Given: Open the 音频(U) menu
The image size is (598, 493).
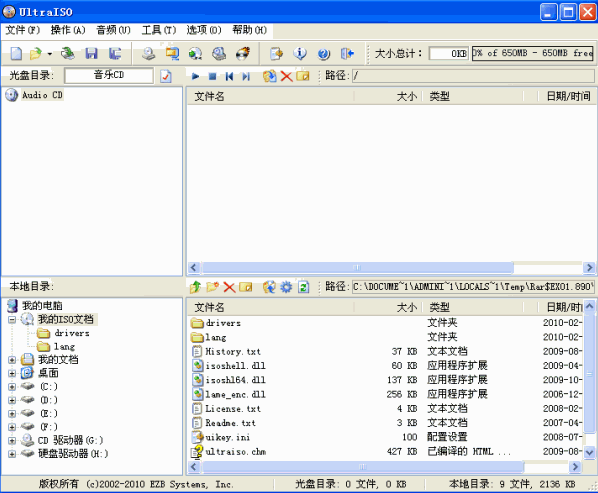Looking at the screenshot, I should (x=113, y=30).
